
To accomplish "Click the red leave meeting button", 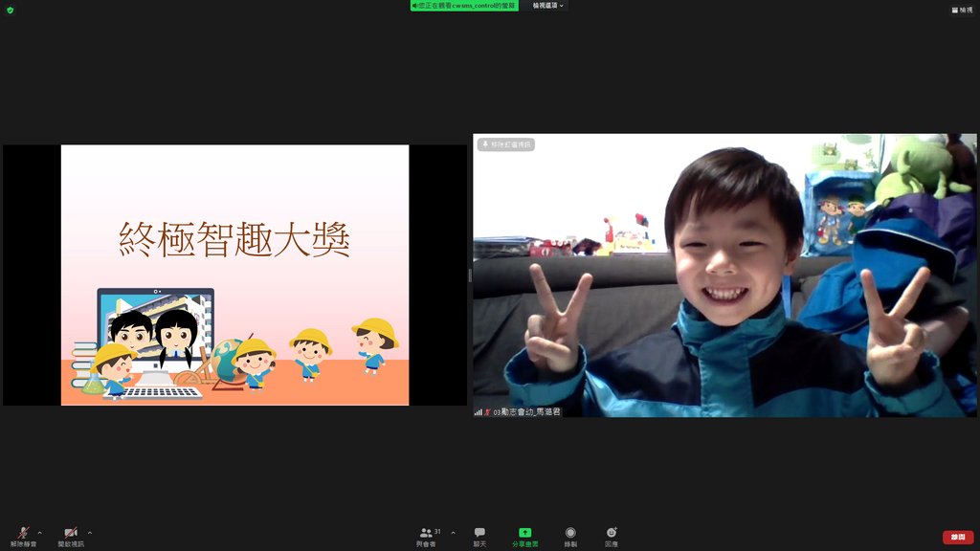I will tap(957, 537).
